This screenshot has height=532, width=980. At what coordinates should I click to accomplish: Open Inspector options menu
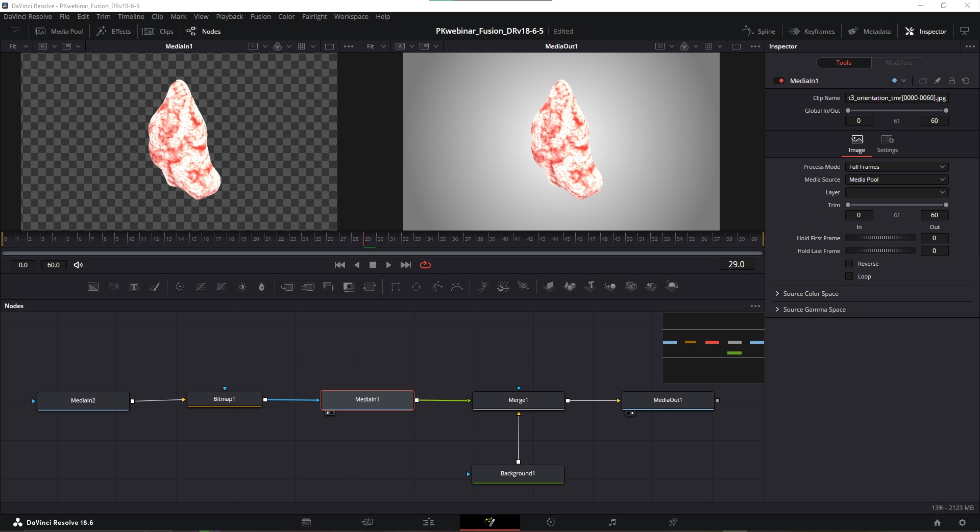pyautogui.click(x=970, y=46)
